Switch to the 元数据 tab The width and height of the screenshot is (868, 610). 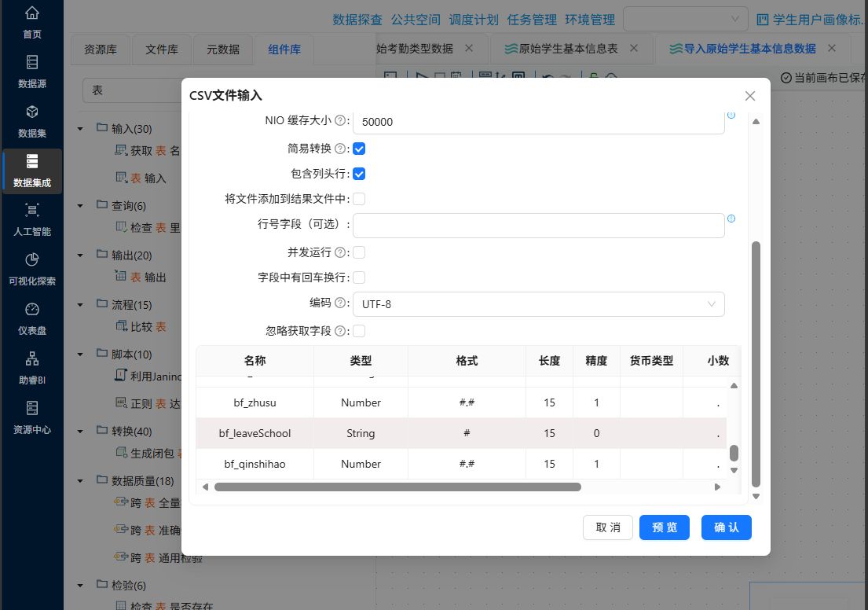[223, 50]
